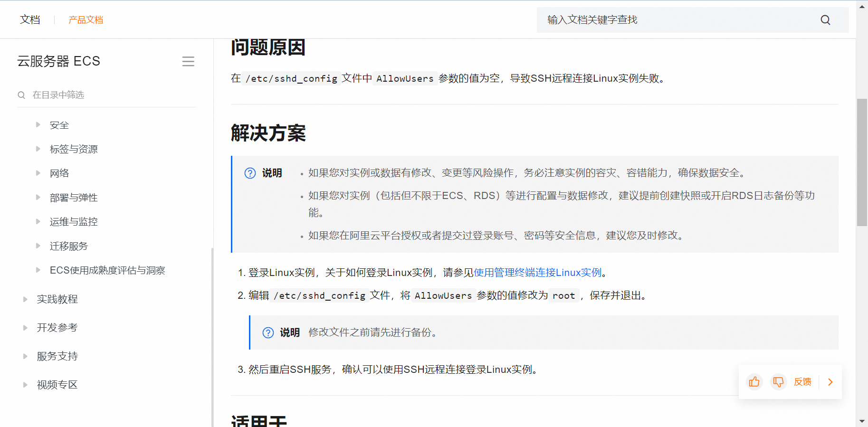Click the 解决方案 heading

(268, 133)
